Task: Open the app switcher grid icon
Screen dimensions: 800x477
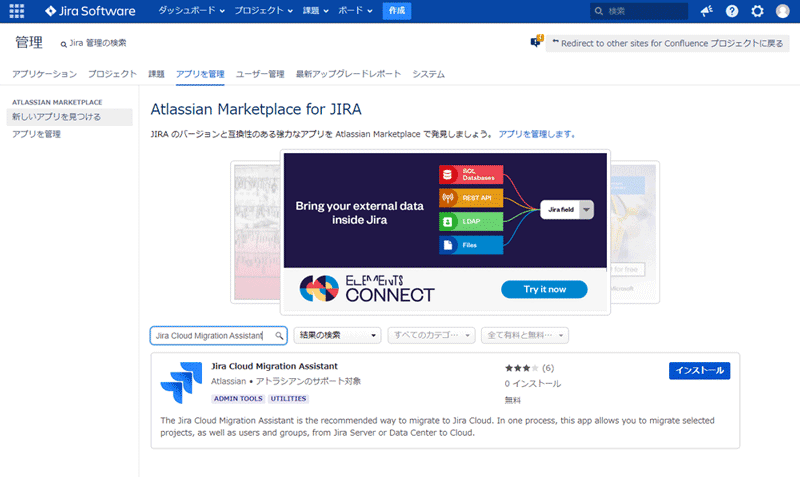Action: pos(17,11)
